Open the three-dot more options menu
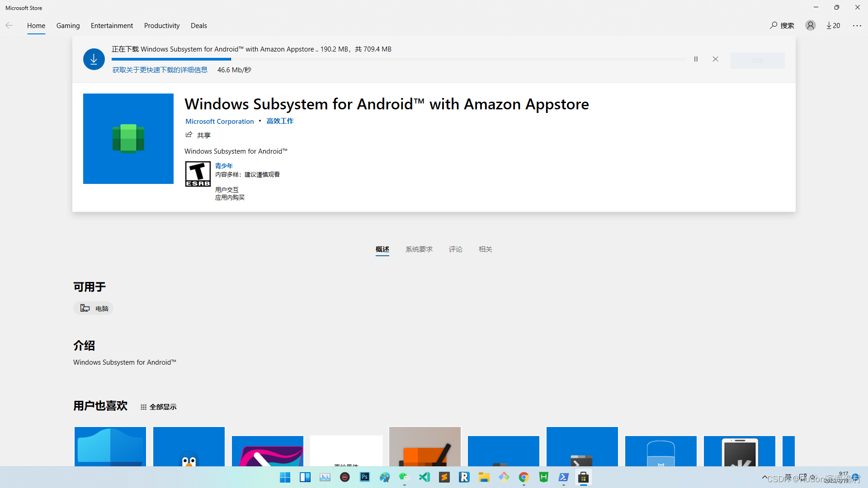The width and height of the screenshot is (868, 488). (857, 25)
